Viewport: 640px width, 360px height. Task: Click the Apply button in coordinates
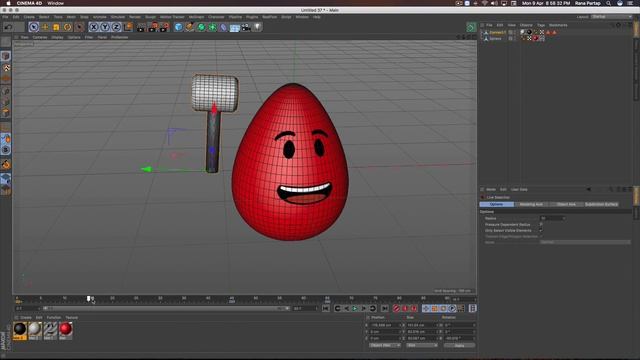(459, 345)
